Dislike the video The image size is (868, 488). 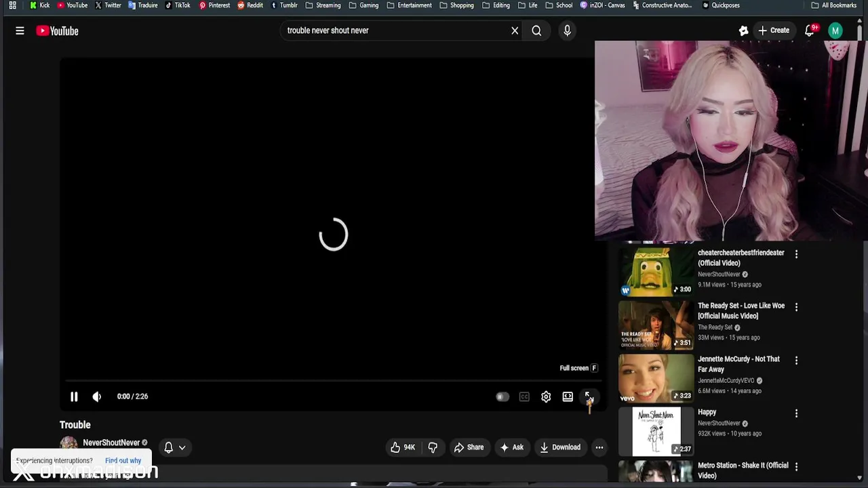point(433,447)
